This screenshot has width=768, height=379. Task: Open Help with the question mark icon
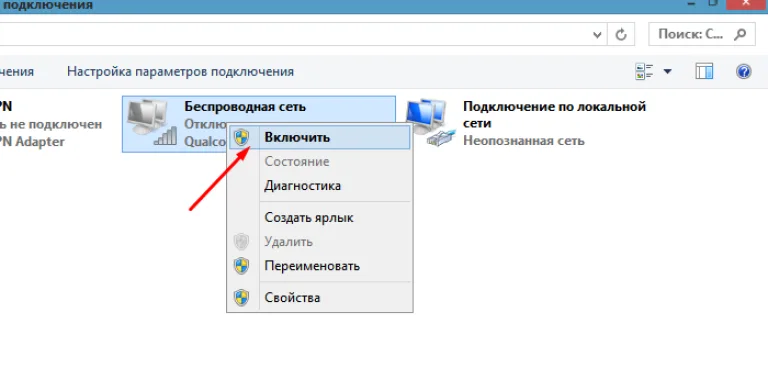click(x=744, y=71)
